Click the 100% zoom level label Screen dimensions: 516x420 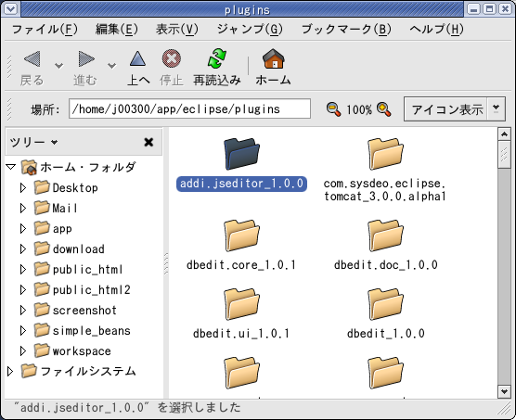click(x=359, y=109)
